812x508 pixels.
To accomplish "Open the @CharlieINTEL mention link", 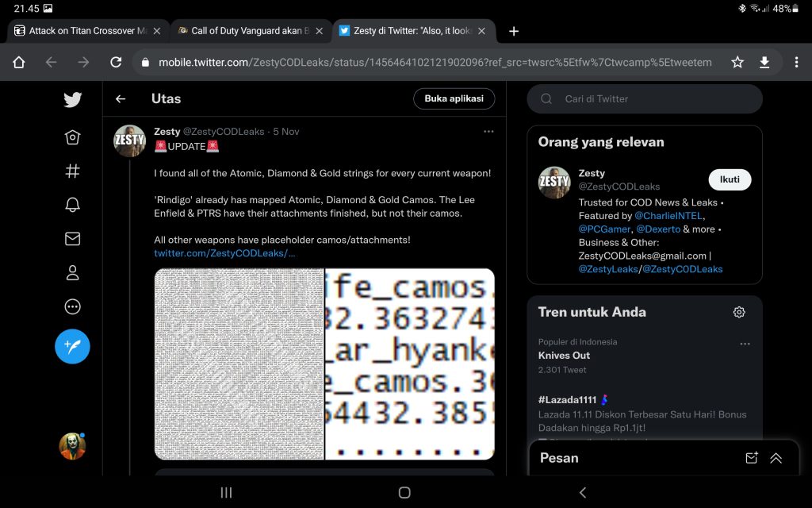I will 668,216.
